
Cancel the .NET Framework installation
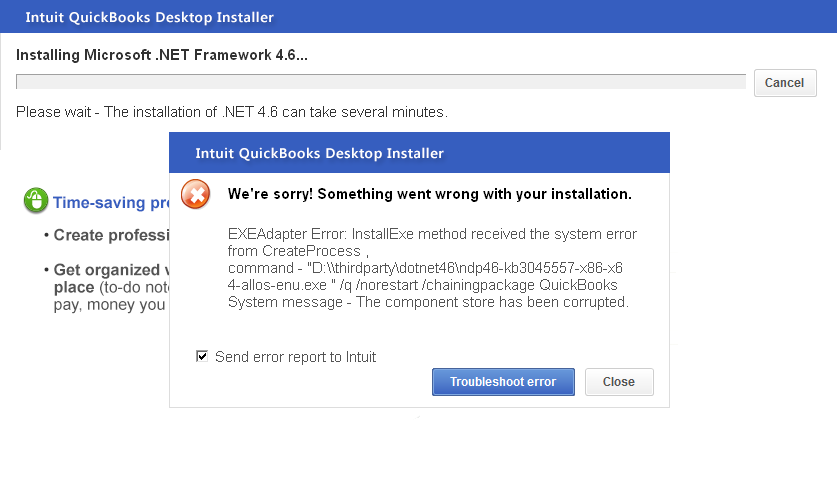pos(784,83)
